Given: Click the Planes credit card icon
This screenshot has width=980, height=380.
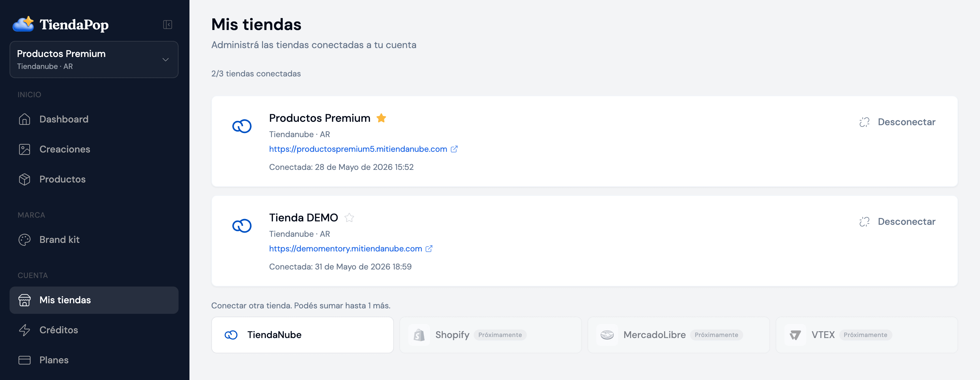Looking at the screenshot, I should (x=24, y=360).
